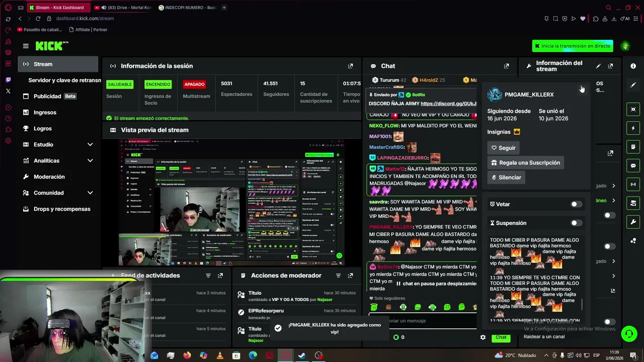Click the pencil icon in right sidebar
Image resolution: width=644 pixels, height=362 pixels.
tap(633, 85)
